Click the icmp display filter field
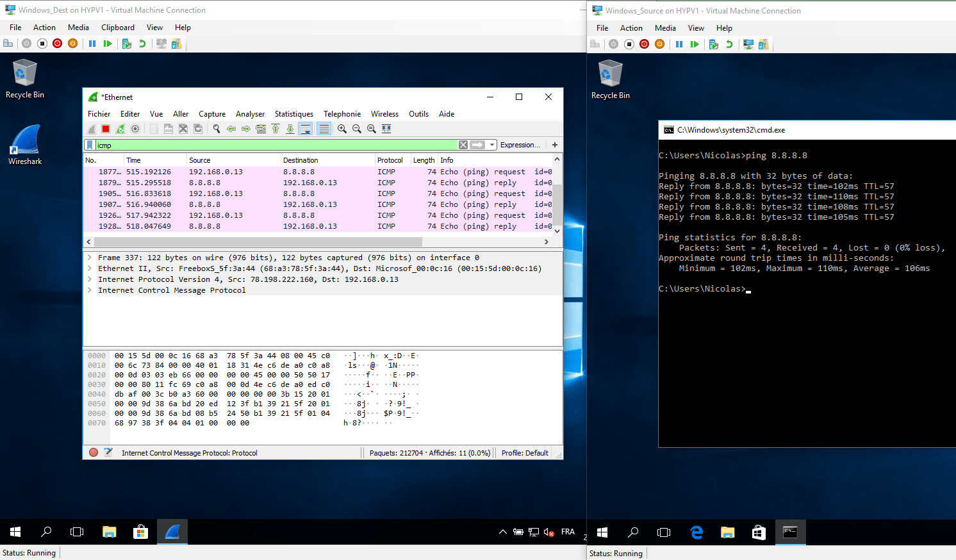 click(x=276, y=145)
